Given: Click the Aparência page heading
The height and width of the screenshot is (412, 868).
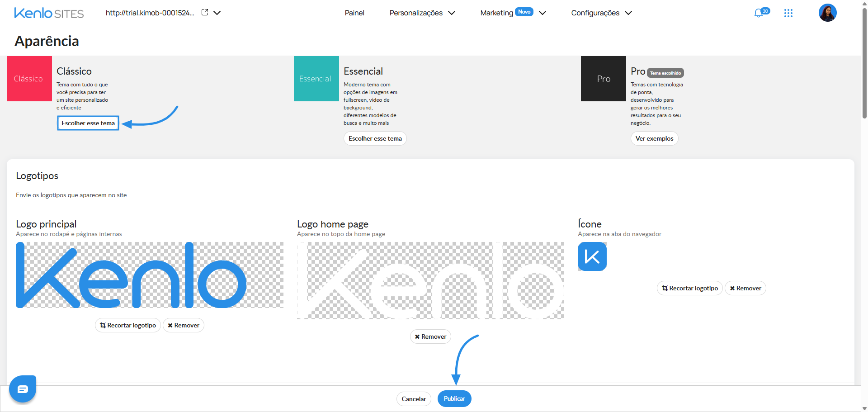Looking at the screenshot, I should coord(47,41).
